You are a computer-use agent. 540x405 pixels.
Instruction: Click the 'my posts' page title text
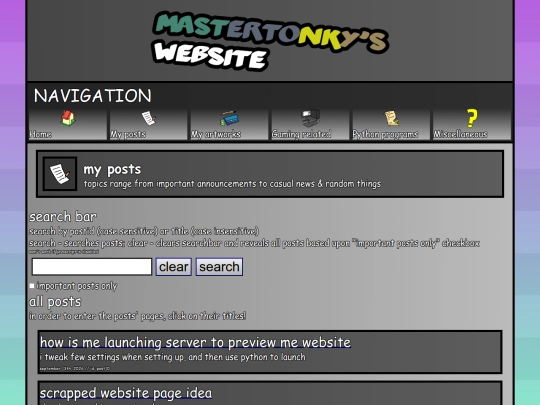coord(112,169)
